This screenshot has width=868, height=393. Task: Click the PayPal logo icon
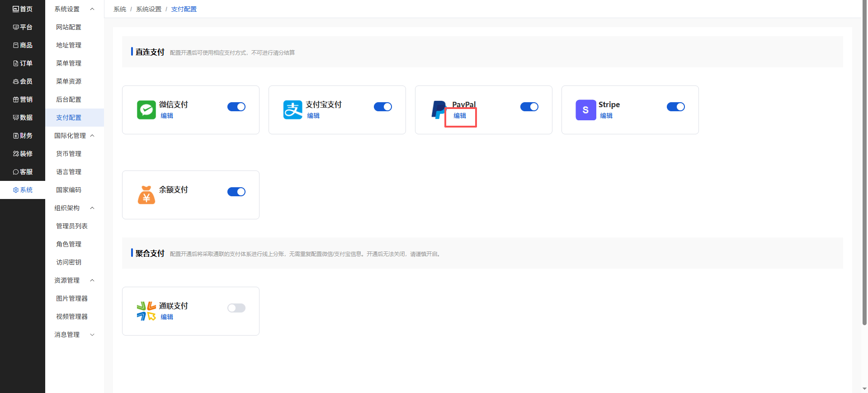pos(439,110)
